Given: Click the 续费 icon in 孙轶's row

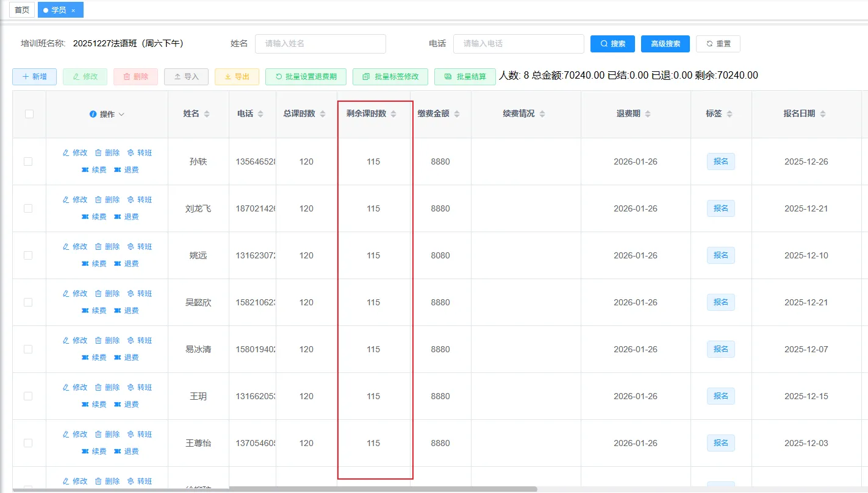Looking at the screenshot, I should [85, 170].
